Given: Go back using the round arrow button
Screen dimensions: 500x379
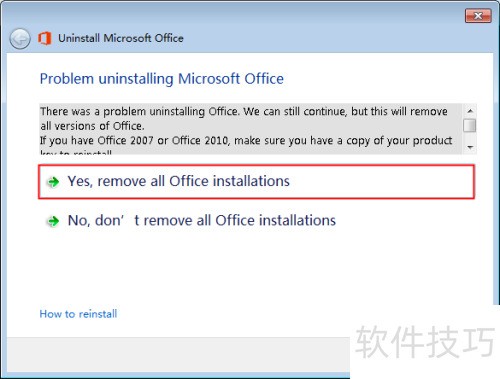Looking at the screenshot, I should point(20,39).
